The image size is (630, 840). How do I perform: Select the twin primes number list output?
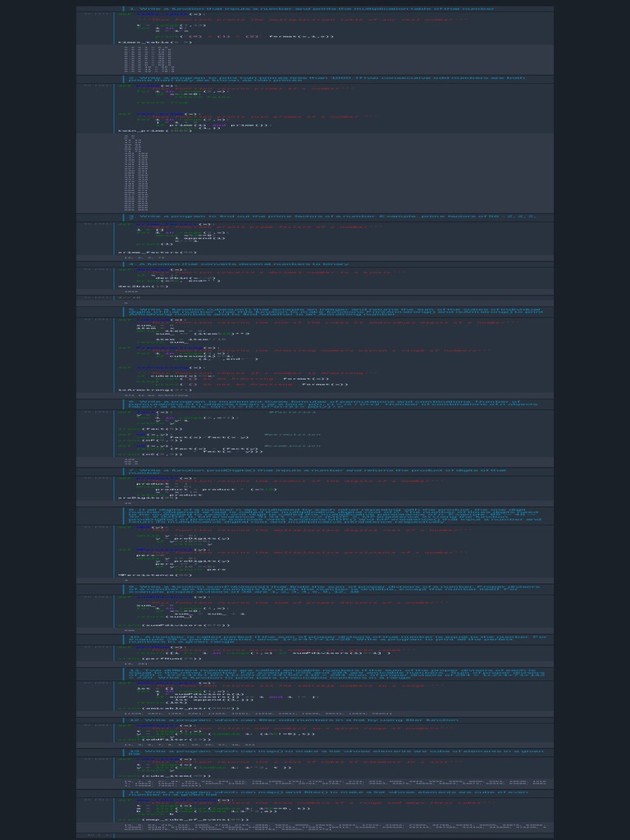pyautogui.click(x=137, y=174)
